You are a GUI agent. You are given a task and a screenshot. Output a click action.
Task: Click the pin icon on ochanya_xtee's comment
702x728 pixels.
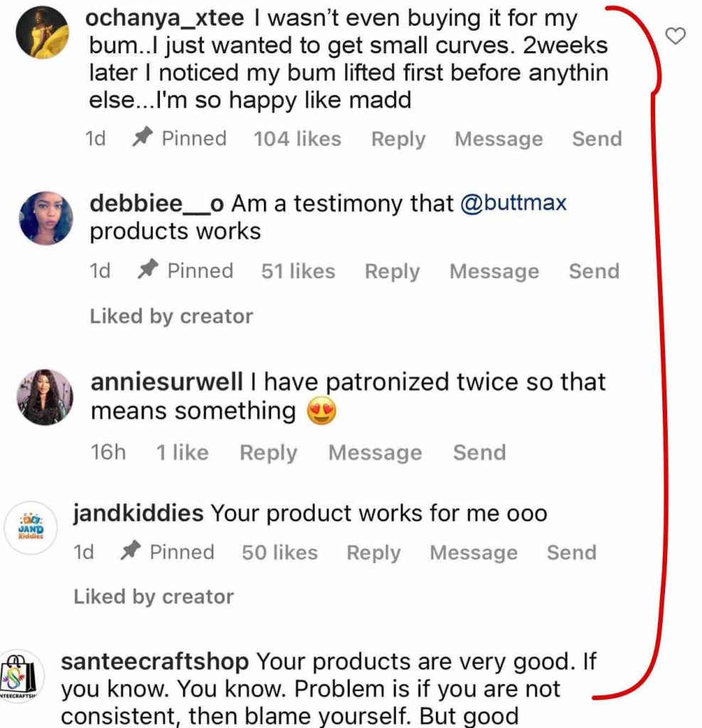pos(143,139)
